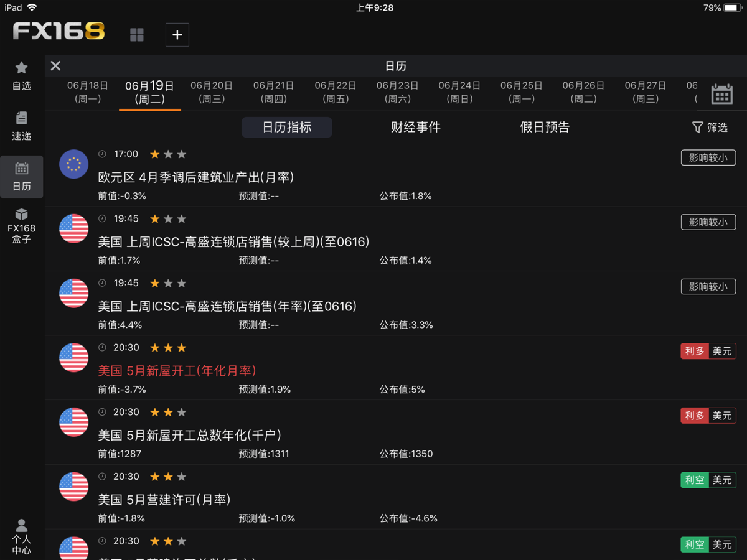Tap the 利多 美元 badge on 新屋开工
The height and width of the screenshot is (560, 747).
coord(708,350)
